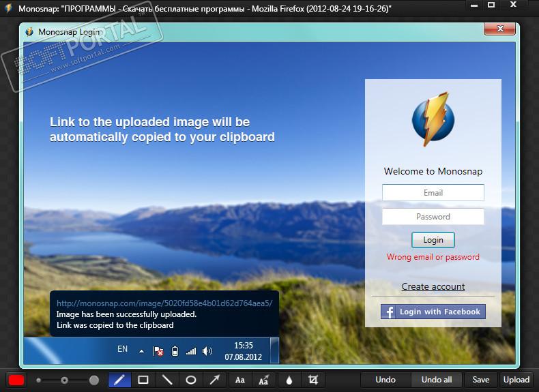Image resolution: width=539 pixels, height=392 pixels.
Task: Click the Undo button
Action: coord(385,380)
